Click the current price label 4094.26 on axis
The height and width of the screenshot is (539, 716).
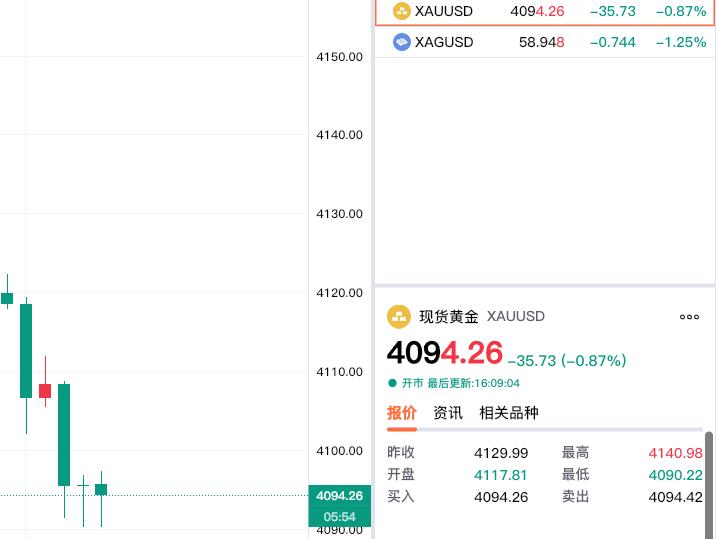(339, 496)
